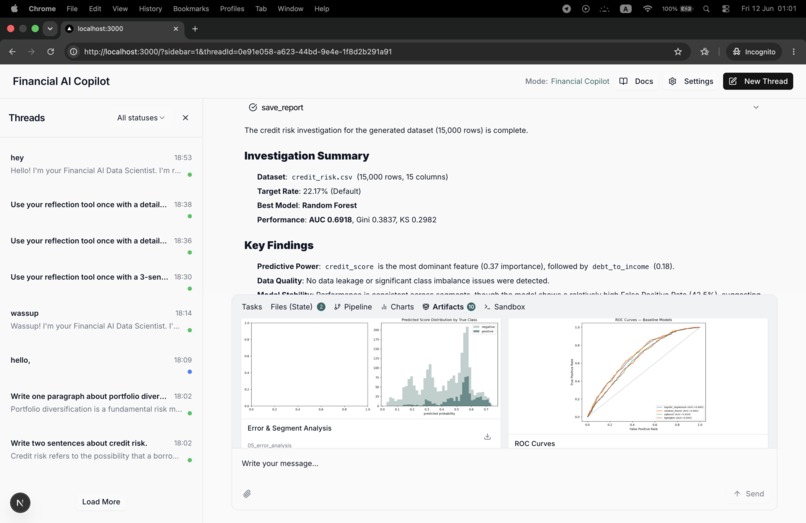Image resolution: width=806 pixels, height=523 pixels.
Task: Download the Error & Segment Analysis artifact
Action: click(487, 437)
